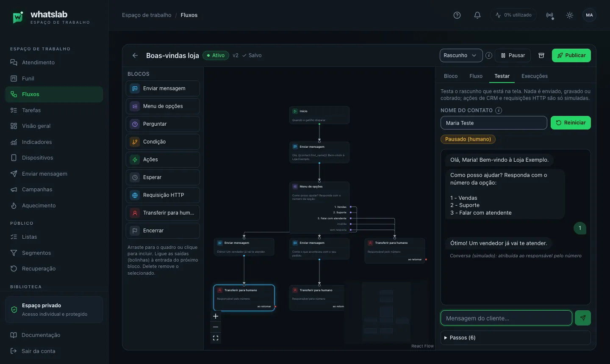Open Dispositivos in the sidebar
The width and height of the screenshot is (610, 364).
[54, 158]
